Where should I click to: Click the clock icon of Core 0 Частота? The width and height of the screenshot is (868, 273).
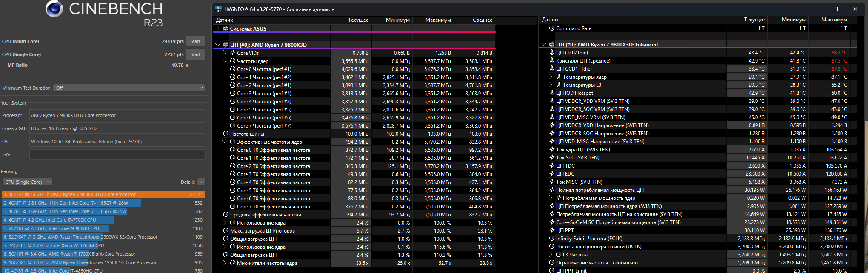[233, 69]
